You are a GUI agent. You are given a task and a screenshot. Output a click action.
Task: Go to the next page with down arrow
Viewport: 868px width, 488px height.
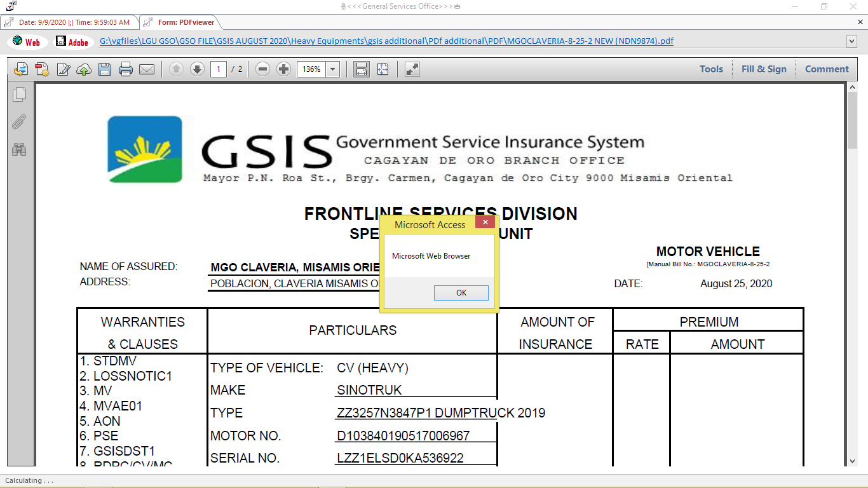click(197, 69)
